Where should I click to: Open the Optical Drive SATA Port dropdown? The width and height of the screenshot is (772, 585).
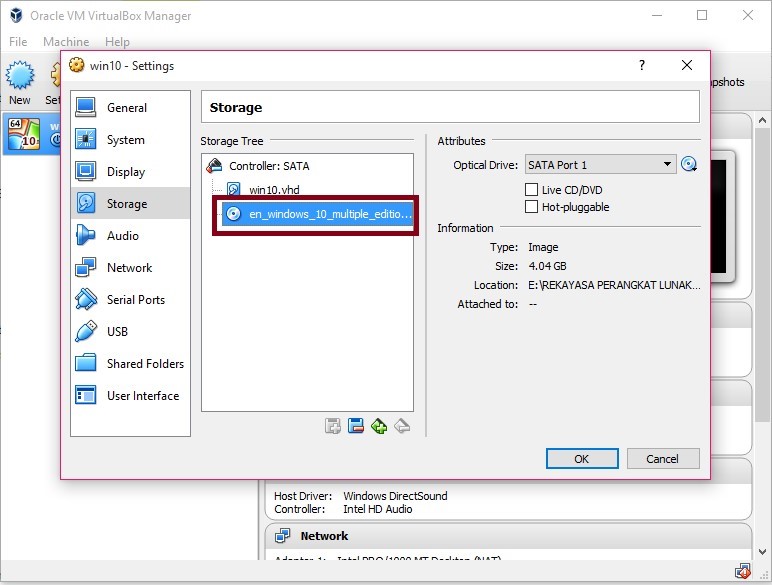pyautogui.click(x=600, y=164)
